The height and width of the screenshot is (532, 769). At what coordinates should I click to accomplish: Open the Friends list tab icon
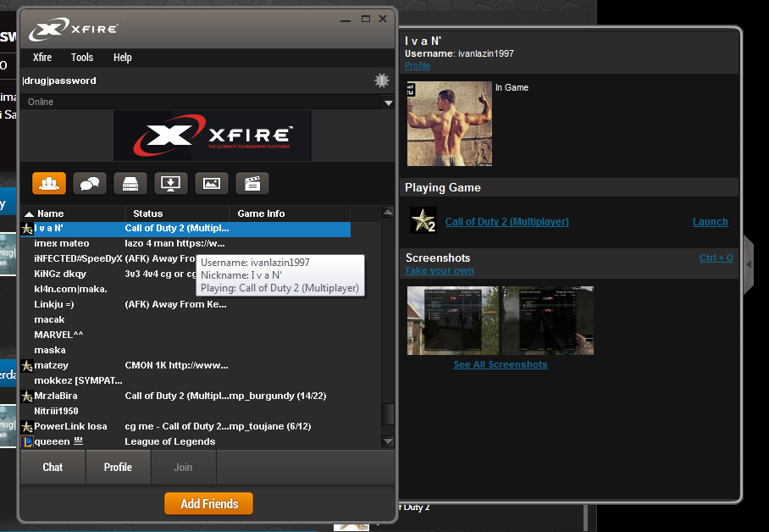pos(49,183)
